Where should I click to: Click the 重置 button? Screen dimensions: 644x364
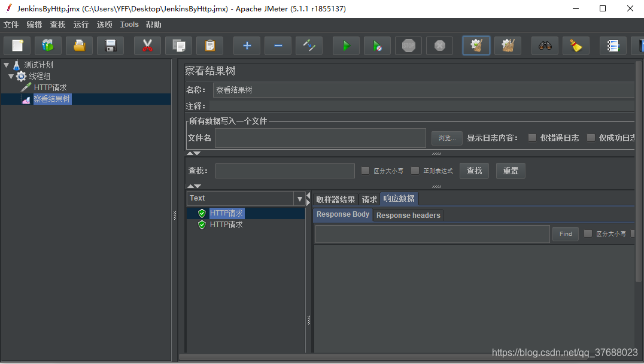coord(511,171)
